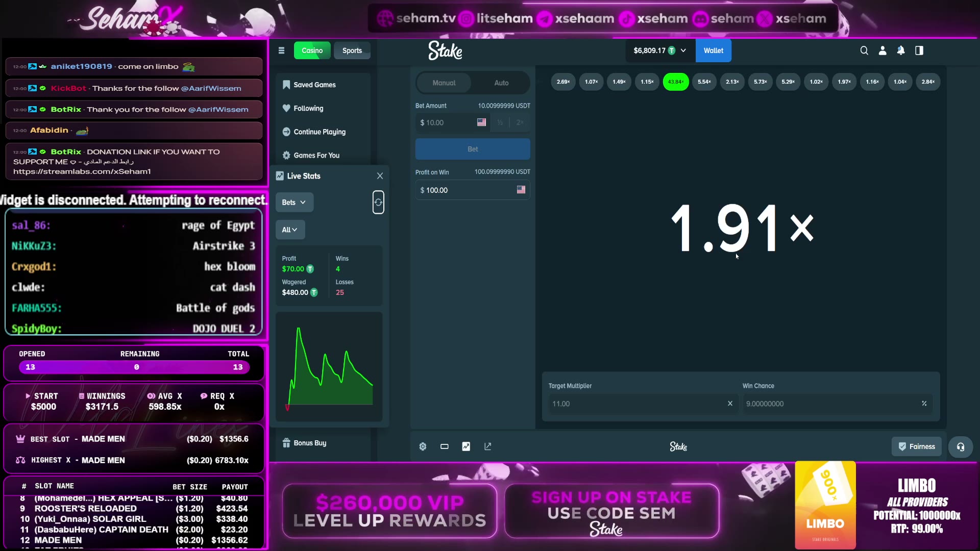Image resolution: width=980 pixels, height=551 pixels.
Task: Open Following menu item
Action: click(323, 108)
